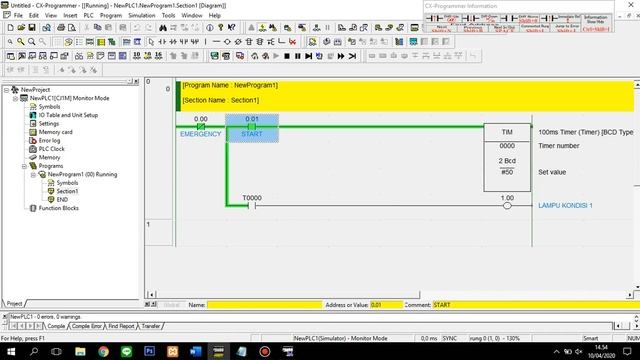Open the Window menu

coord(192,16)
